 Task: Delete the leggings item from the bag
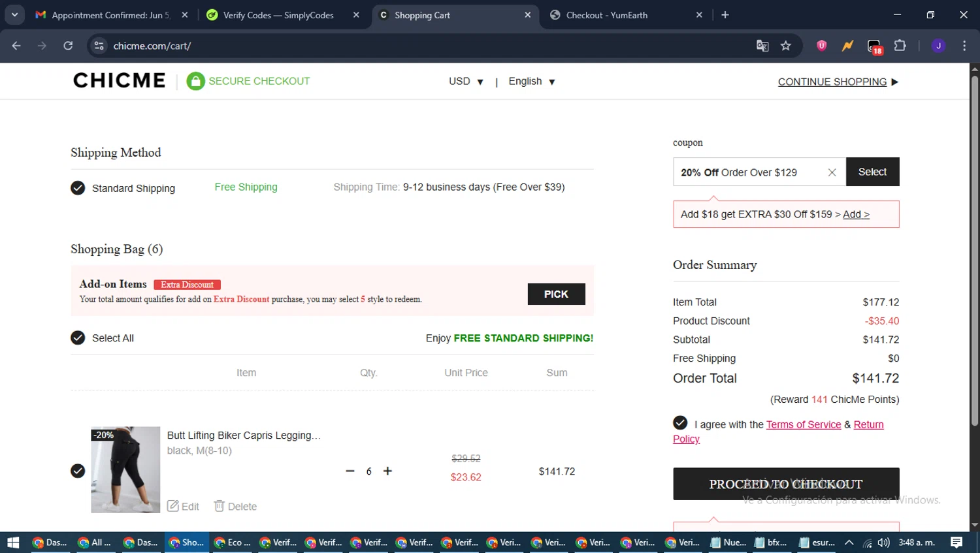[x=235, y=506]
